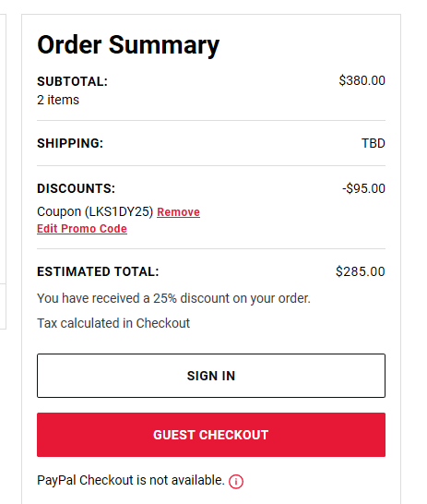Click the PayPal info circle icon
Viewport: 427px width, 504px height.
pyautogui.click(x=236, y=481)
